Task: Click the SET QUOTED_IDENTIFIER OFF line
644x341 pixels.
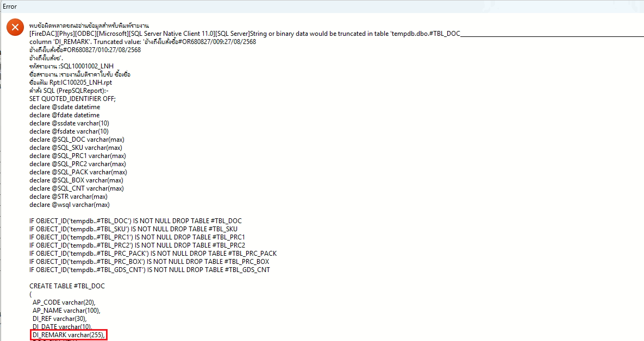Action: point(73,99)
